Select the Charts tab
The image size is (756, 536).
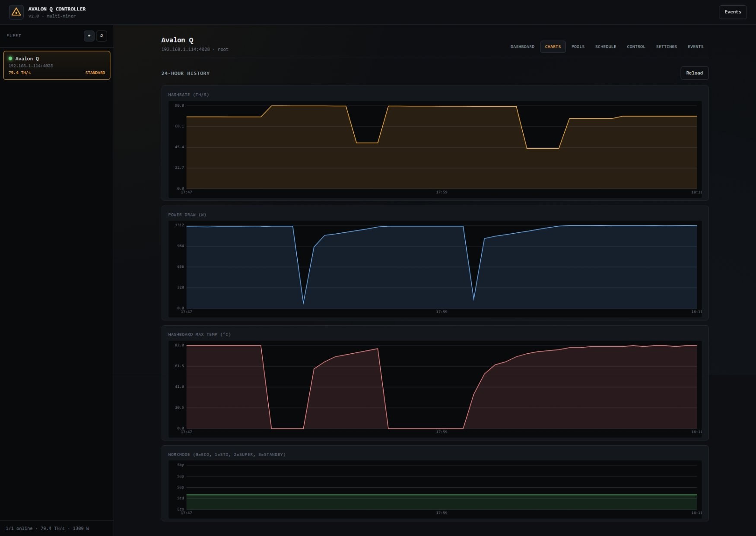(x=553, y=47)
